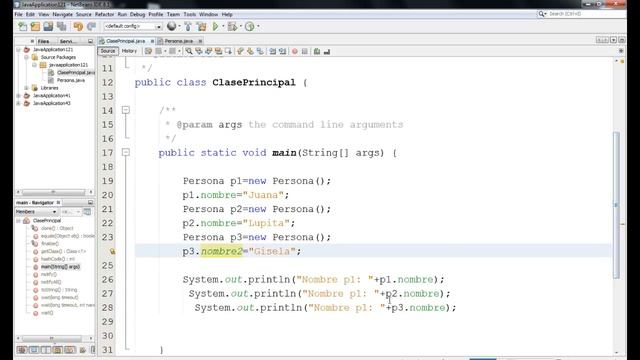Toggle Show Static Members in Navigator
This screenshot has height=360, width=640.
[46, 350]
